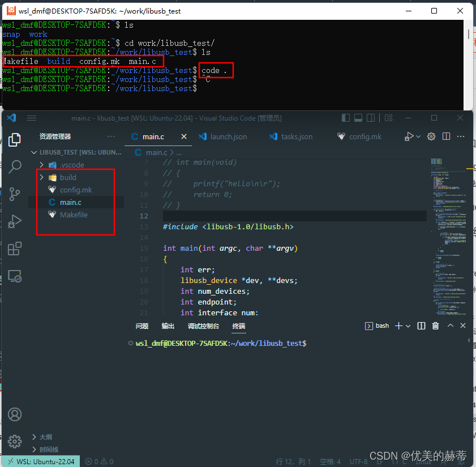Image resolution: width=476 pixels, height=467 pixels.
Task: Click the UTF-8 encoding status entry
Action: [x=358, y=461]
